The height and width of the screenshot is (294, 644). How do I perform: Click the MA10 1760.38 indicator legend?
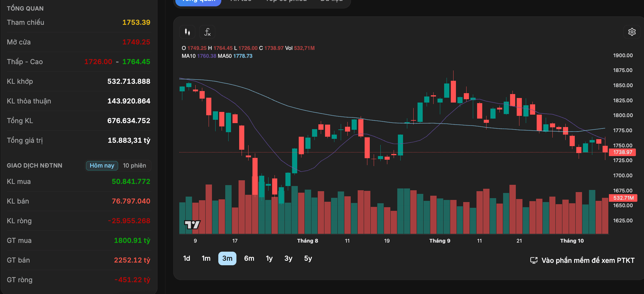199,56
